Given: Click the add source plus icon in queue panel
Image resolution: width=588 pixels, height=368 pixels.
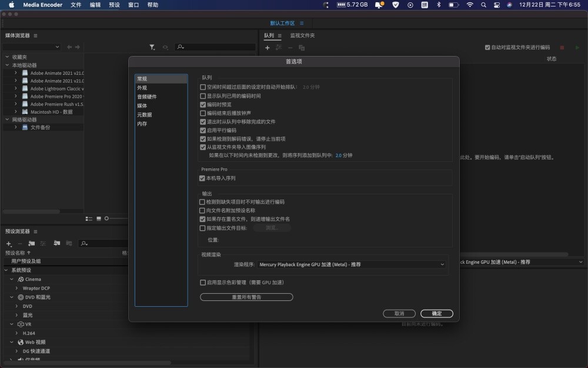Looking at the screenshot, I should point(268,48).
